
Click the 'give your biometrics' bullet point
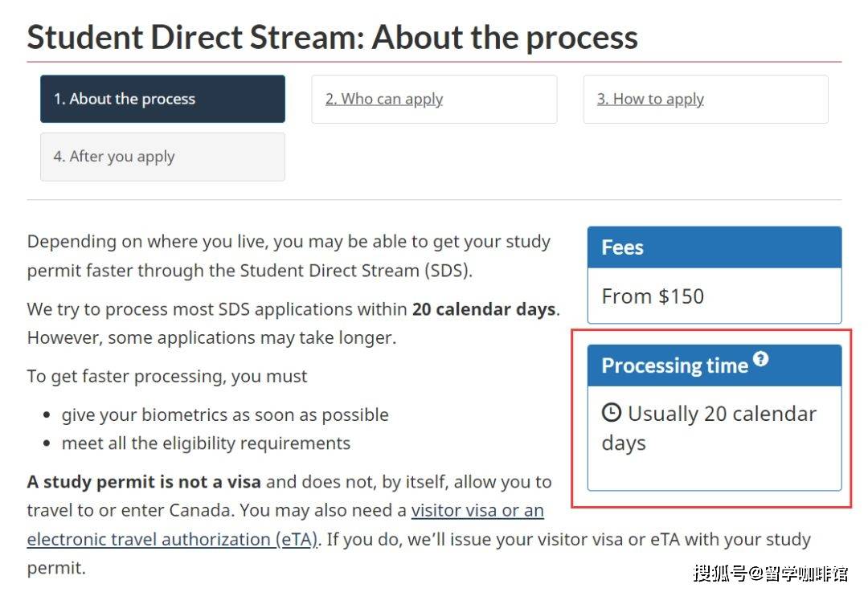225,414
